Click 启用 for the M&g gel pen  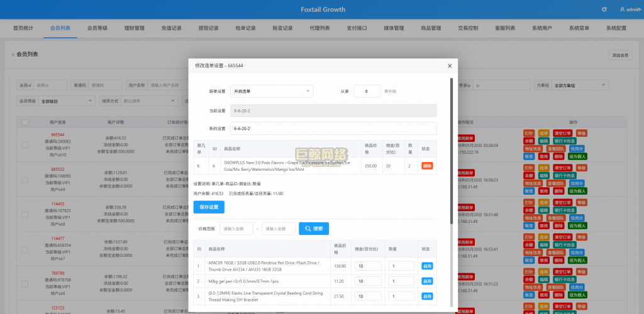[427, 281]
